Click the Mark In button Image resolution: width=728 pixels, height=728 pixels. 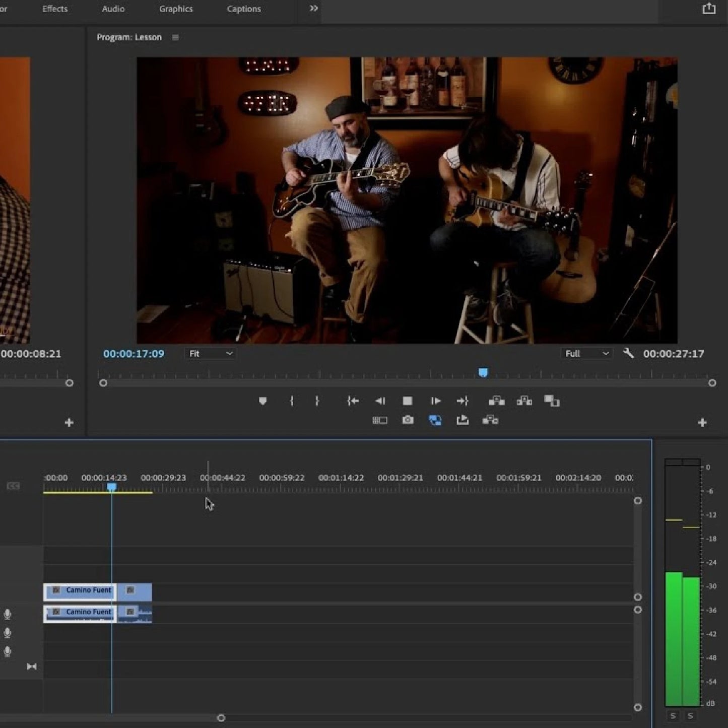click(292, 401)
